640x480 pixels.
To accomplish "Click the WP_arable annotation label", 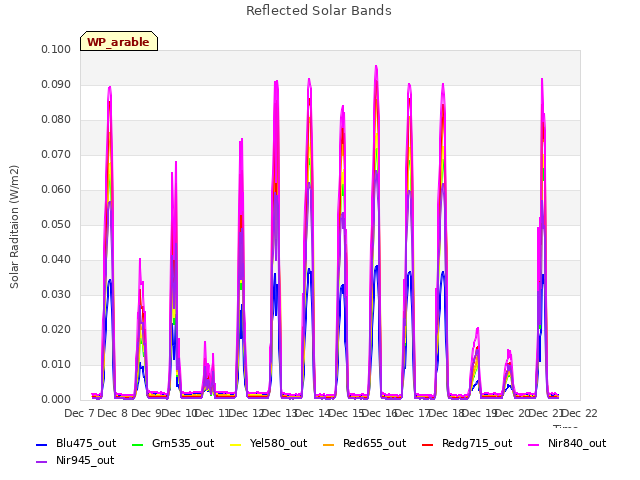I will (118, 42).
